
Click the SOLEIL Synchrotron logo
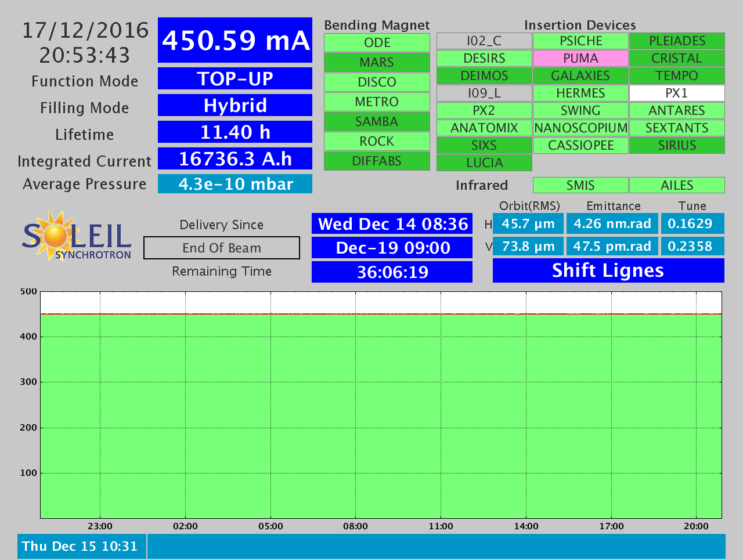(77, 236)
